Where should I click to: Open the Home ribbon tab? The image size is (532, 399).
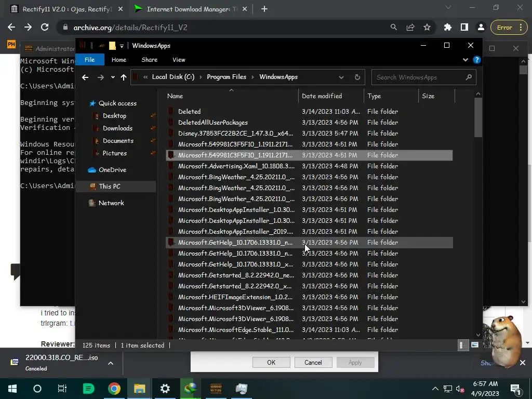point(119,60)
